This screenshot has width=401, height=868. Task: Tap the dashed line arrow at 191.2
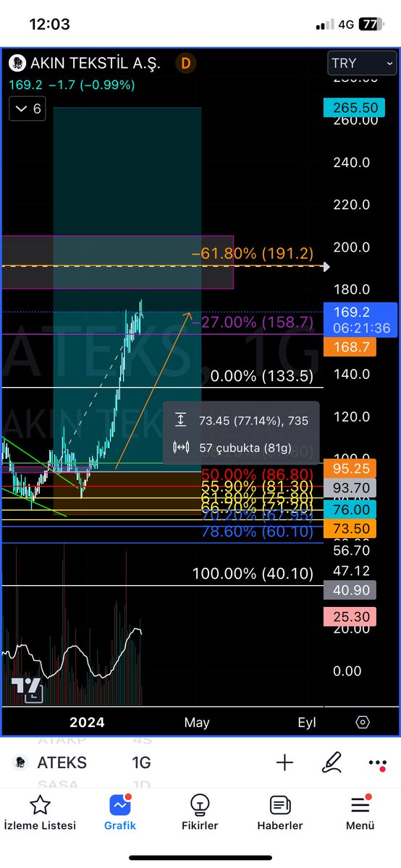326,266
